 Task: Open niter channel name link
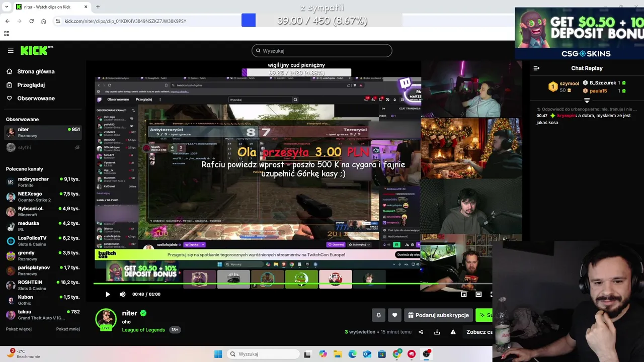[129, 313]
